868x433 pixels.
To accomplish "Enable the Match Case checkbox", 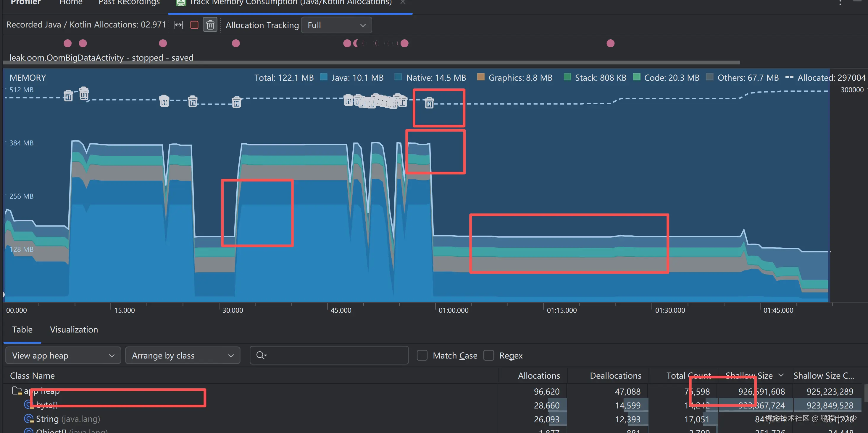I will coord(422,355).
